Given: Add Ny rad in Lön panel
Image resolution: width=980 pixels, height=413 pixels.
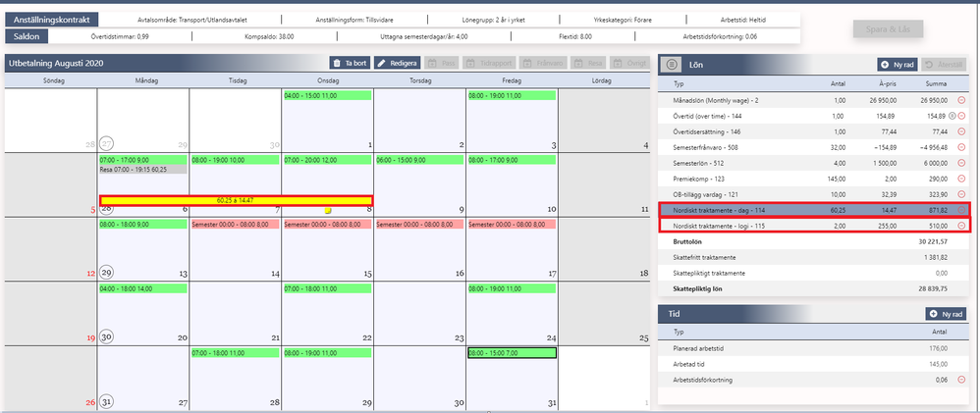Looking at the screenshot, I should 897,64.
